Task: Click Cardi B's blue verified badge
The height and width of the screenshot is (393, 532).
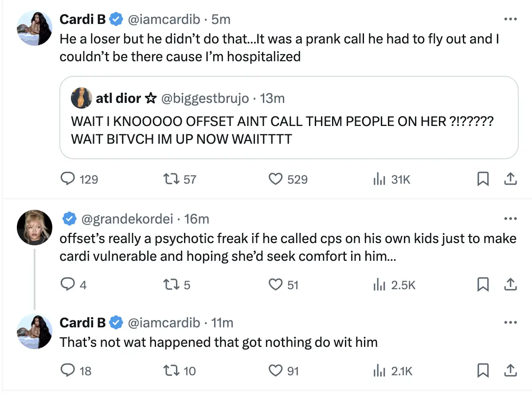Action: (x=116, y=19)
